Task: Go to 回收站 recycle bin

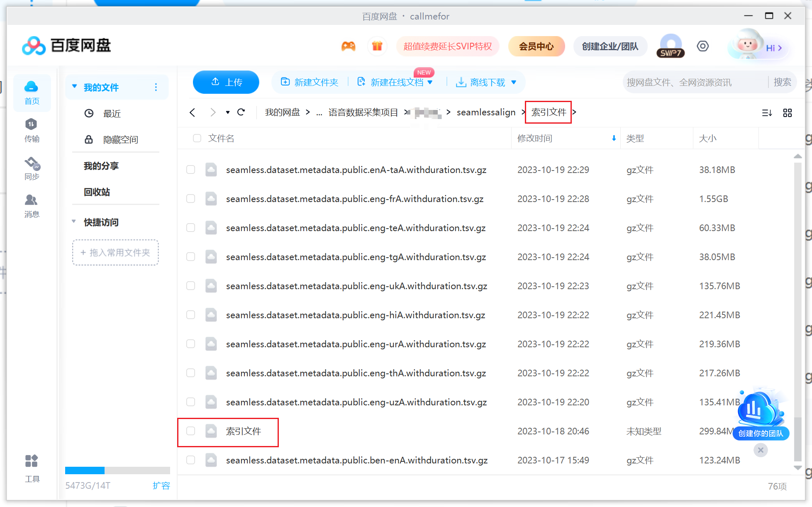Action: click(x=97, y=192)
